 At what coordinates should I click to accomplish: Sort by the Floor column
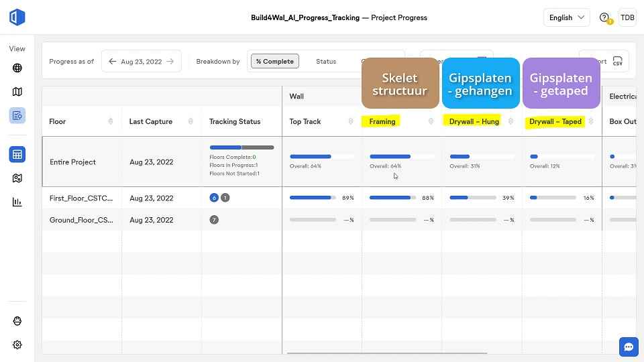pyautogui.click(x=111, y=121)
